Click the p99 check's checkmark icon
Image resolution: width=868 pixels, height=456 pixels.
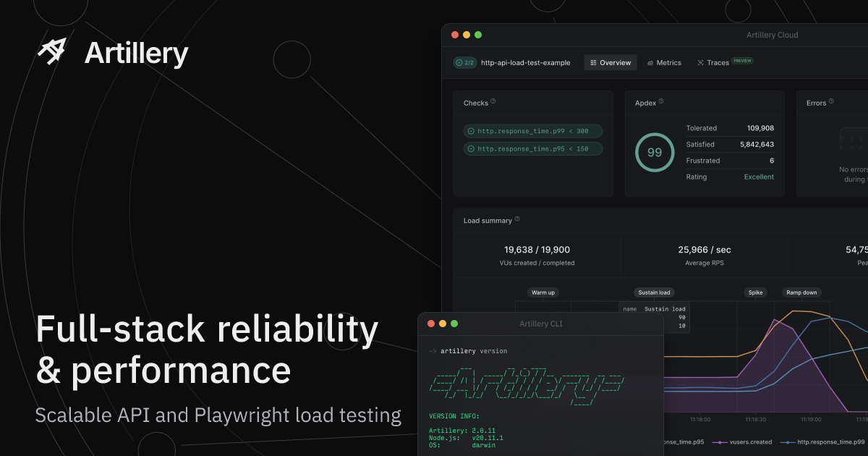[471, 131]
